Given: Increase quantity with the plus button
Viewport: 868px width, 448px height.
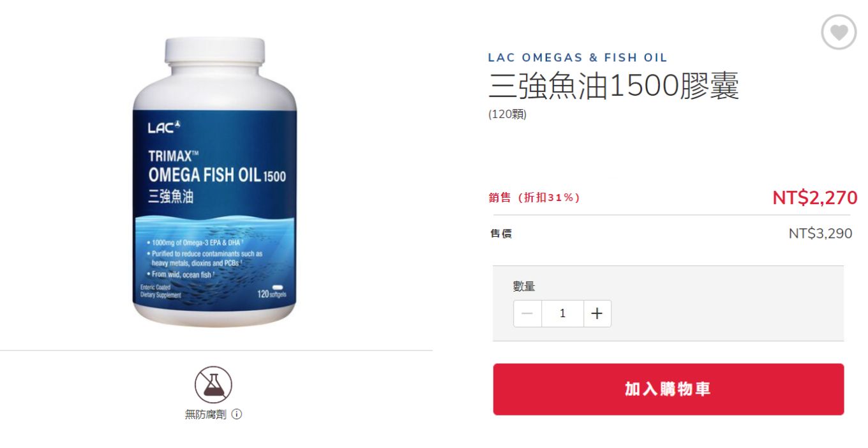Looking at the screenshot, I should [597, 313].
